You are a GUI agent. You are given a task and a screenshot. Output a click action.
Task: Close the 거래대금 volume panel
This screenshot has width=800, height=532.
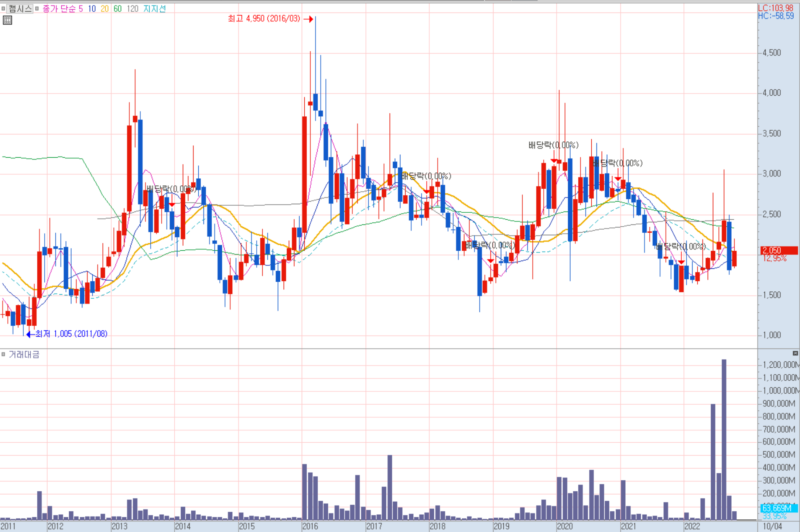click(x=795, y=353)
